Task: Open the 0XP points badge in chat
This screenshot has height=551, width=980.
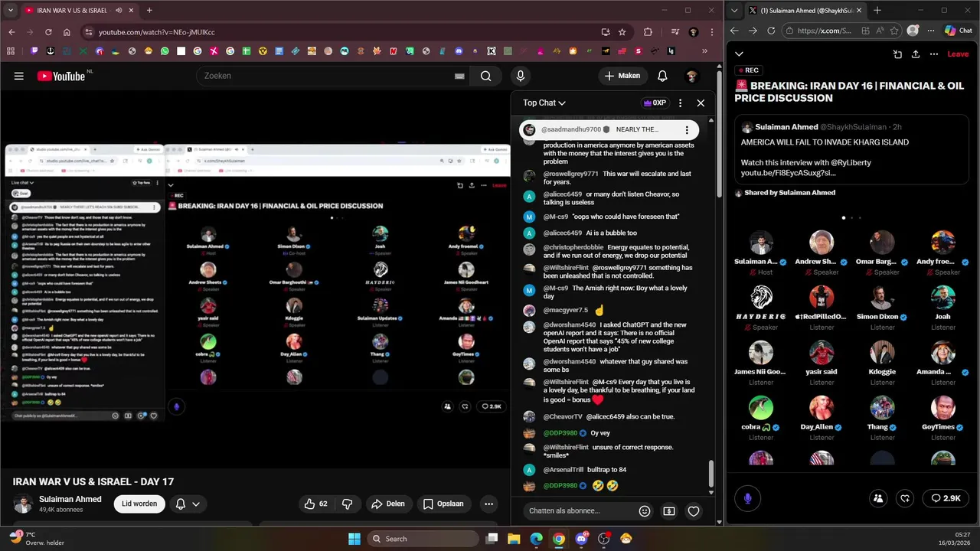Action: tap(655, 103)
